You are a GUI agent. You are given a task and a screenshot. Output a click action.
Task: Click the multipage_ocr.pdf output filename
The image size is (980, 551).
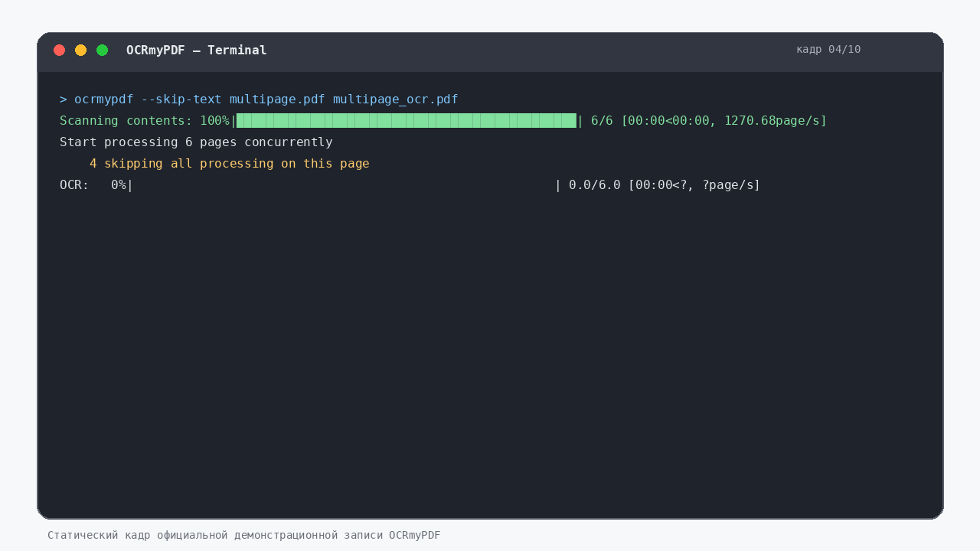(x=396, y=99)
